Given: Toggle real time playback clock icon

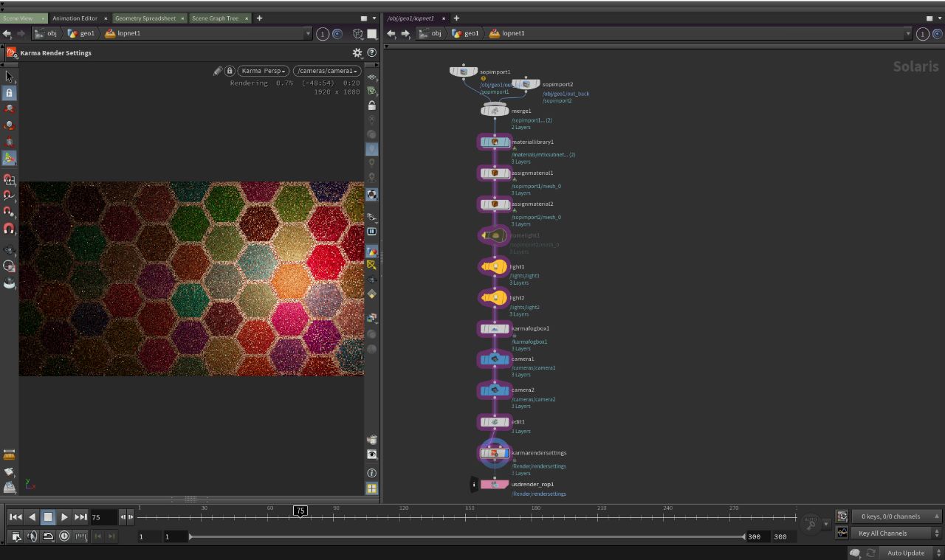Looking at the screenshot, I should click(x=64, y=536).
